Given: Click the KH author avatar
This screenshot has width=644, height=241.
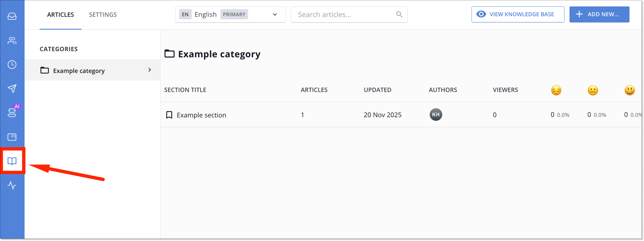Looking at the screenshot, I should (436, 114).
